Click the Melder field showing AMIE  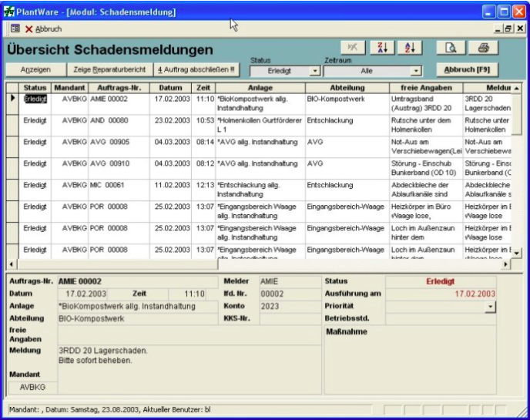pos(290,282)
